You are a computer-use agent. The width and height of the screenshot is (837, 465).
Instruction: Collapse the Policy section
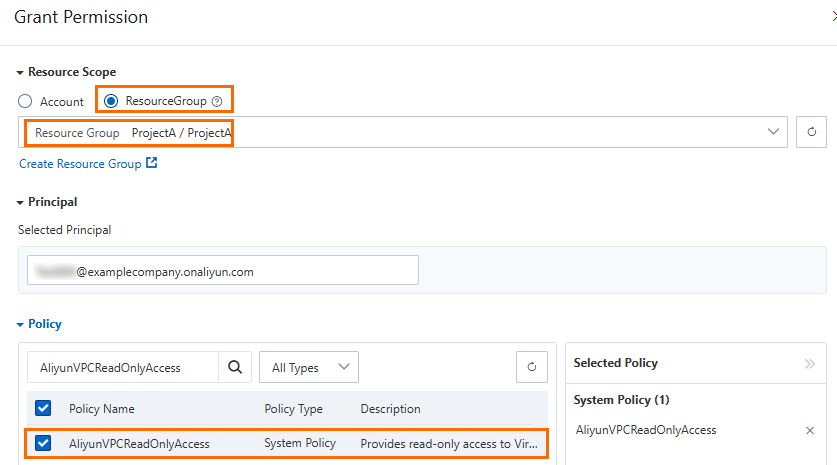point(20,325)
